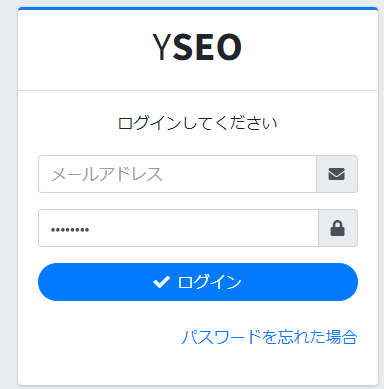The height and width of the screenshot is (389, 384).
Task: Click the blue top border of the card
Action: (198, 8)
